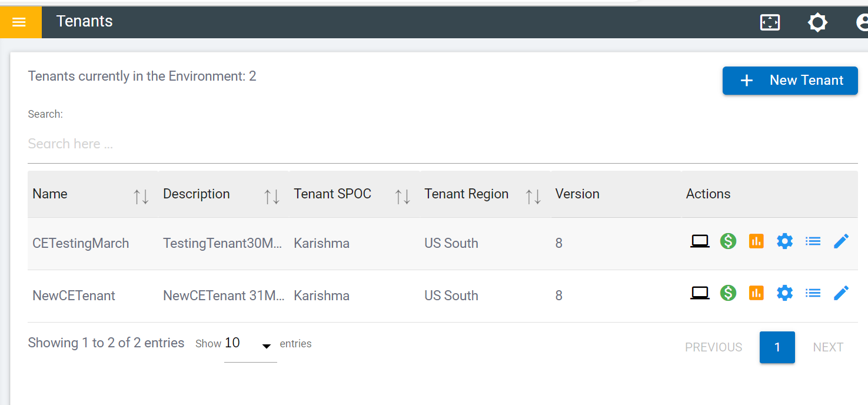Sort by Tenant Region column arrows
The width and height of the screenshot is (868, 405).
(x=533, y=197)
